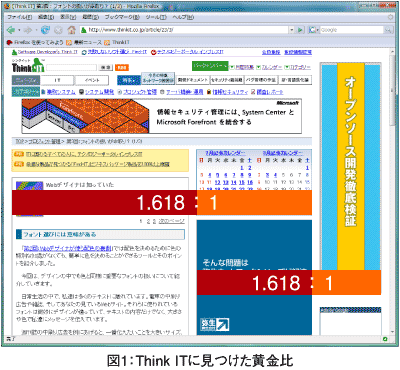Click the Microsoft Forefront banner ad
The height and width of the screenshot is (370, 400).
coord(162,116)
